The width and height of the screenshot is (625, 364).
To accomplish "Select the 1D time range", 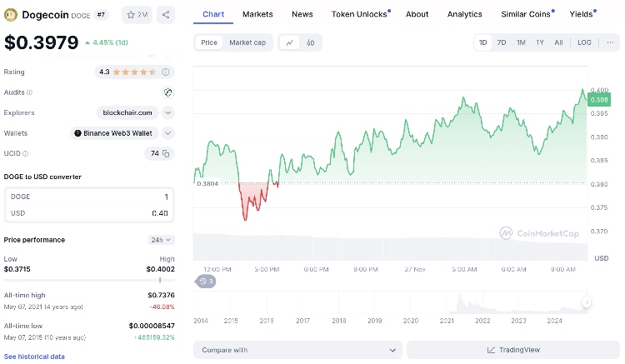I will pyautogui.click(x=482, y=42).
